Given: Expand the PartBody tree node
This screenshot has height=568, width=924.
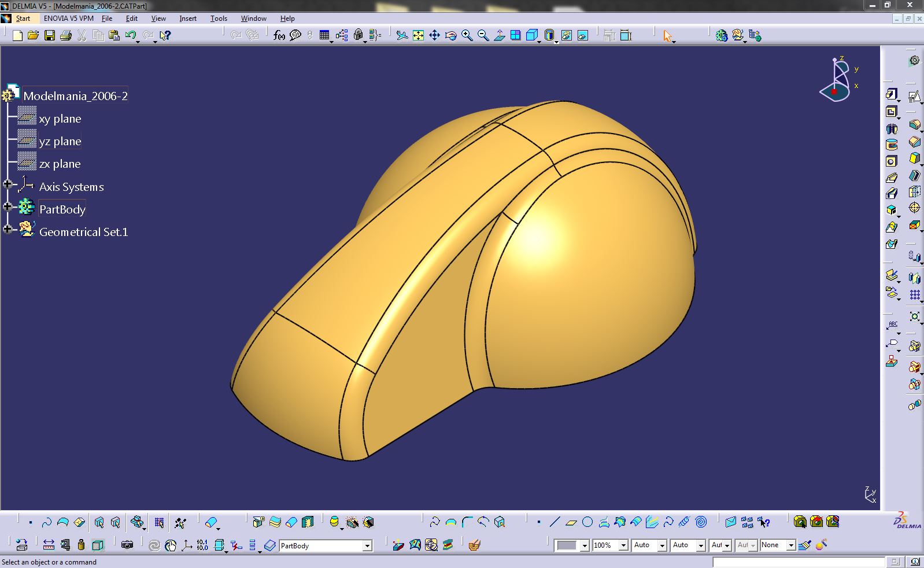Looking at the screenshot, I should click(x=8, y=206).
